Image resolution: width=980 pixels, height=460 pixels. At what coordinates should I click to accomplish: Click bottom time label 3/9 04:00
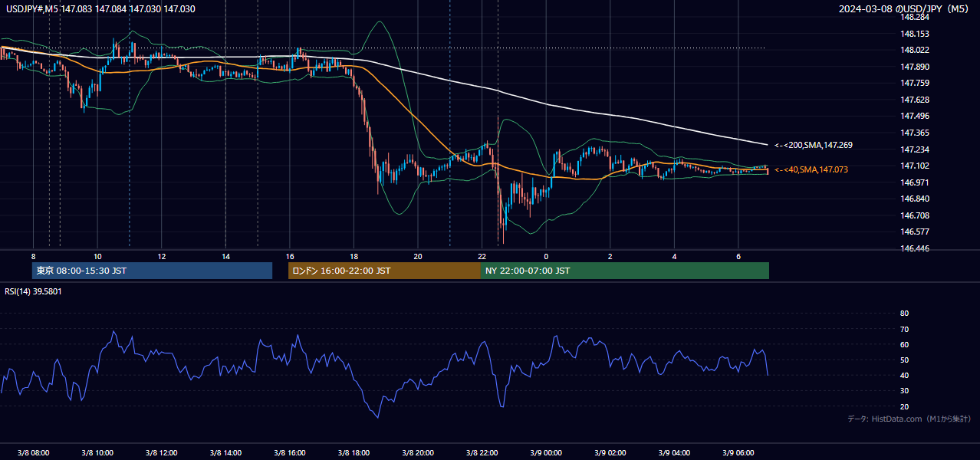675,452
